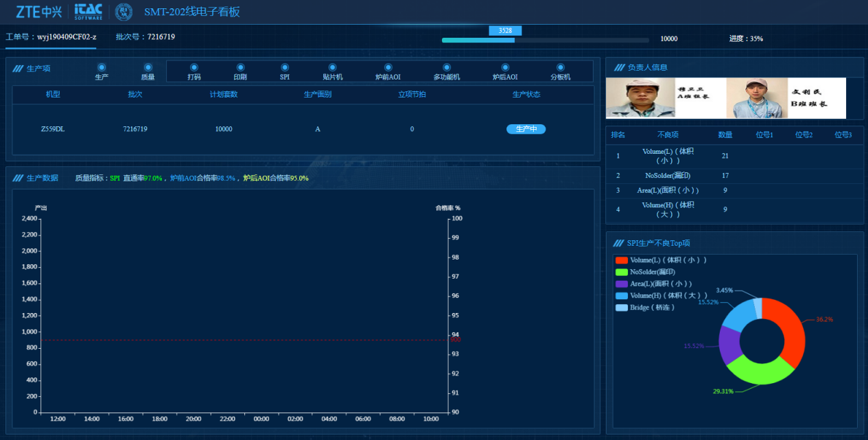Click the 工单号 wyj190409CF02-z tab
Screen dimensions: 868x440
51,37
